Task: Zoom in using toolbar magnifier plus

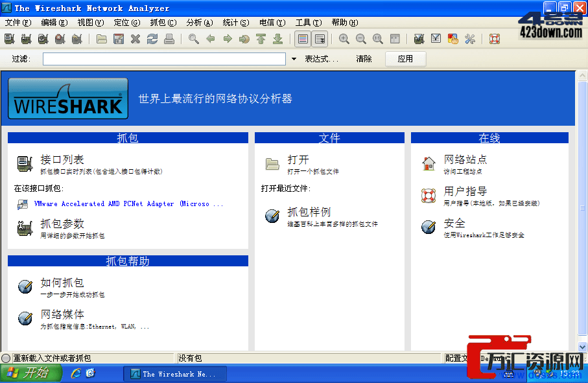Action: coord(344,39)
